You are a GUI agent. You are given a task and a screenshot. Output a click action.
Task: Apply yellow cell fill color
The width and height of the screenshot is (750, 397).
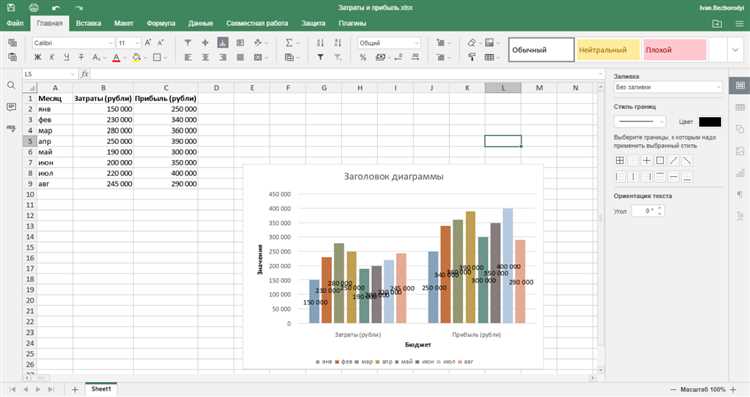pos(136,57)
